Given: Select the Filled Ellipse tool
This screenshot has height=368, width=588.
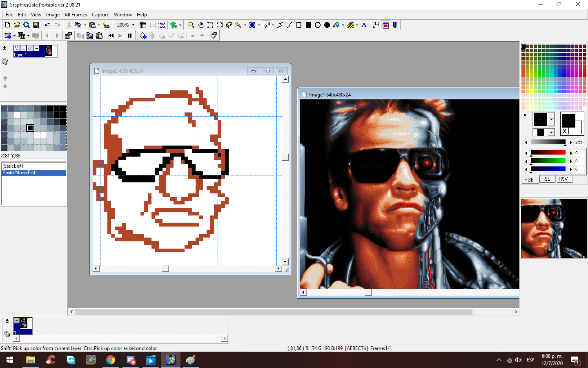Looking at the screenshot, I should [x=327, y=25].
